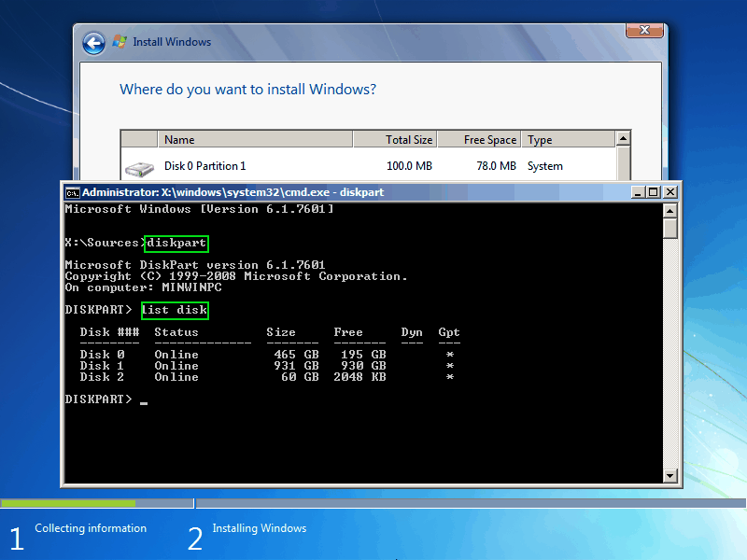Click the highlighted "diskpart" command text

pyautogui.click(x=176, y=243)
